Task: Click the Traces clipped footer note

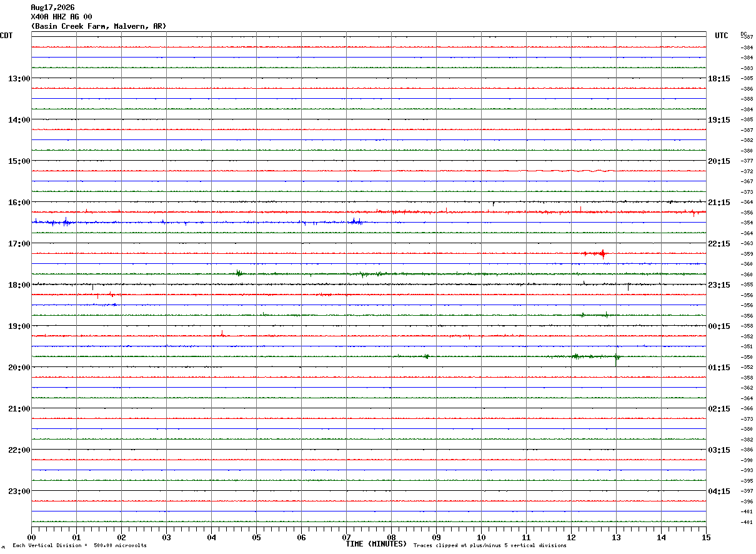Action: (490, 546)
